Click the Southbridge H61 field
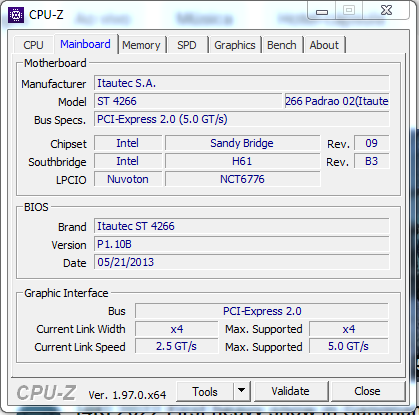 (x=242, y=161)
